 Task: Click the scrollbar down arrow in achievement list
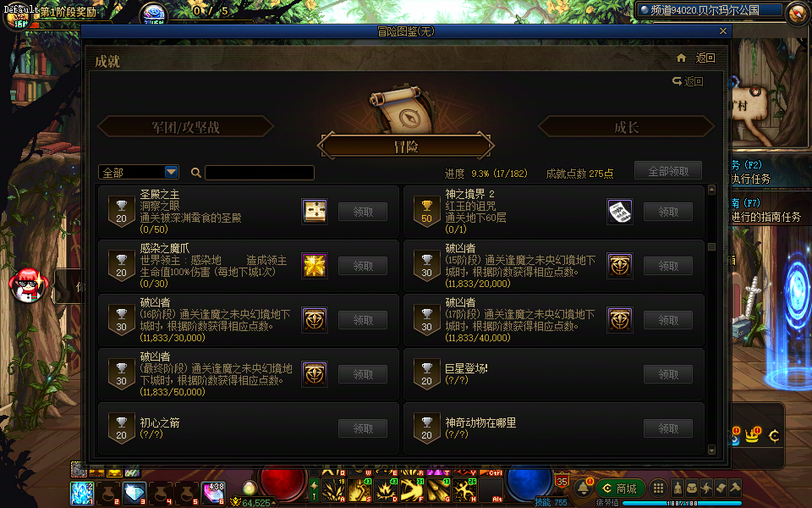coord(711,450)
